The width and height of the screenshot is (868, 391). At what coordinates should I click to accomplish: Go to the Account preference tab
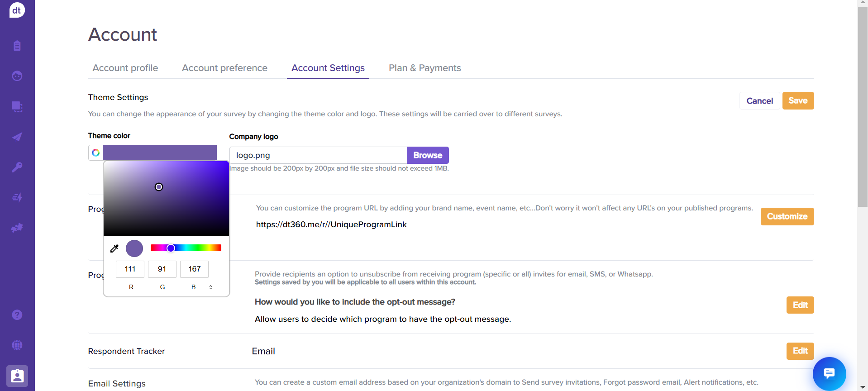[224, 68]
